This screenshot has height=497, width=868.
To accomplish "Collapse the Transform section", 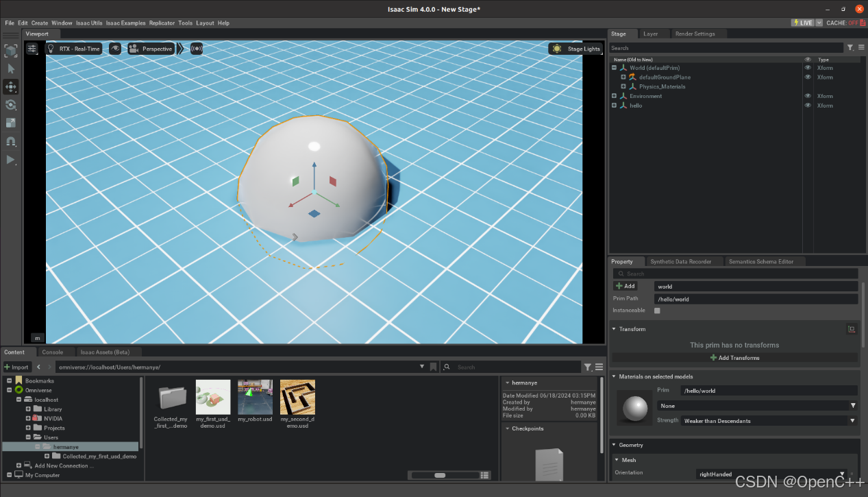I will (x=614, y=329).
